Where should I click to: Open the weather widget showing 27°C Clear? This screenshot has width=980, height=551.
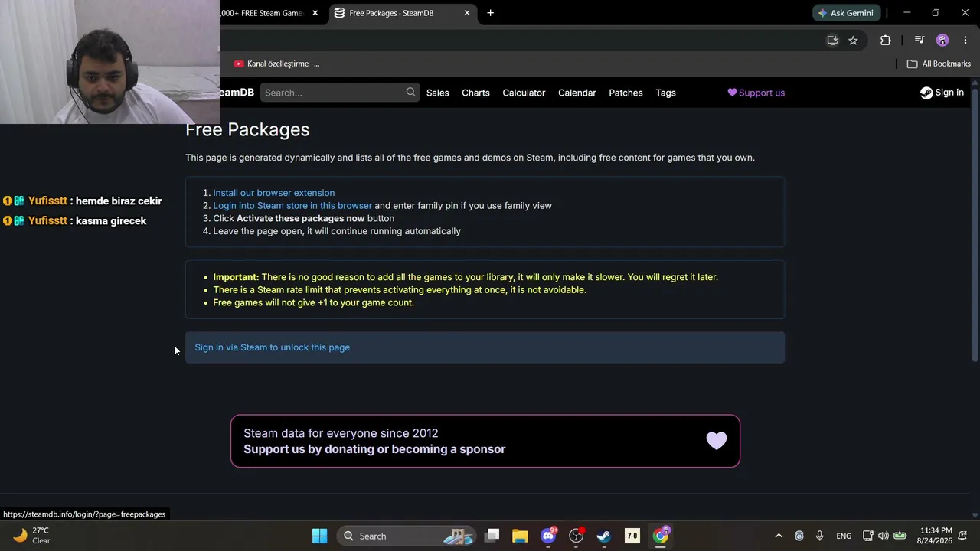click(x=32, y=536)
